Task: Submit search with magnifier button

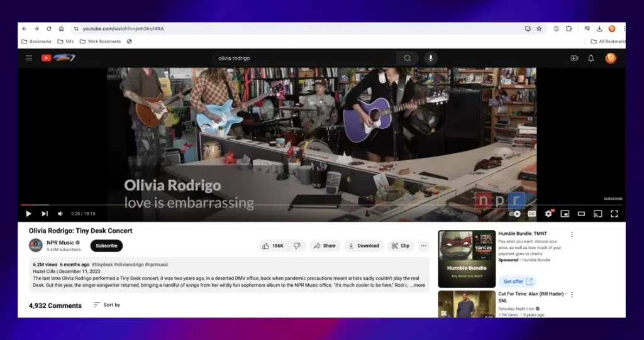Action: (407, 58)
